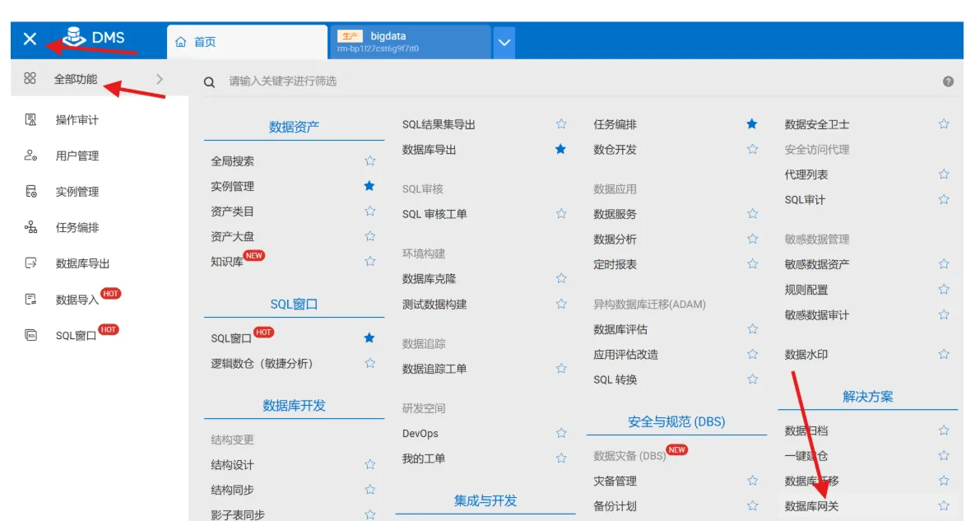The image size is (980, 521).
Task: Expand 全部功能 chevron arrow
Action: (160, 79)
